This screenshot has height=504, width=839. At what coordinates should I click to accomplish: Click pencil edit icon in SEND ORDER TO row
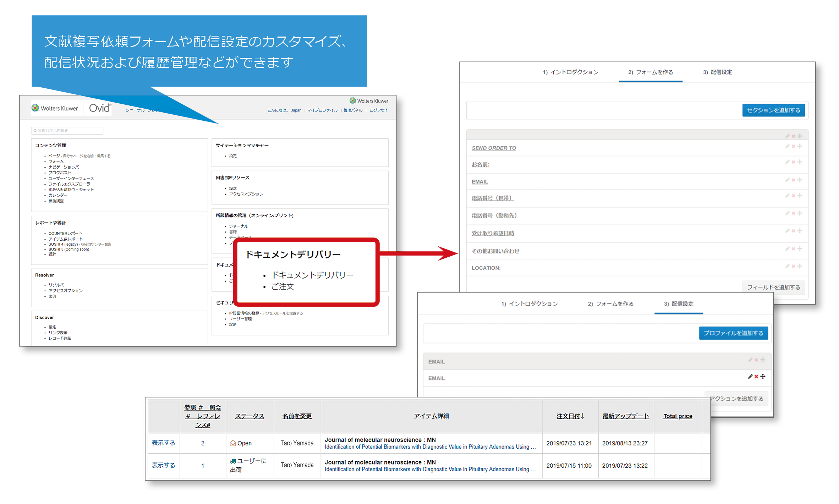click(787, 146)
